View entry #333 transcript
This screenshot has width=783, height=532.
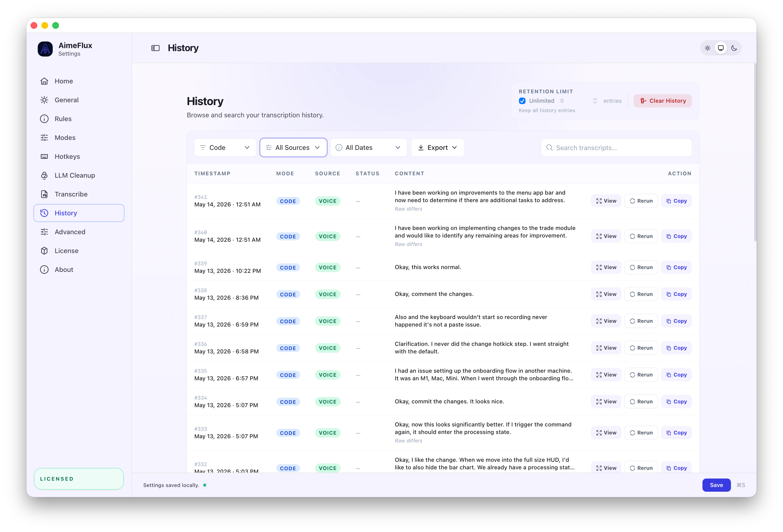coord(606,433)
